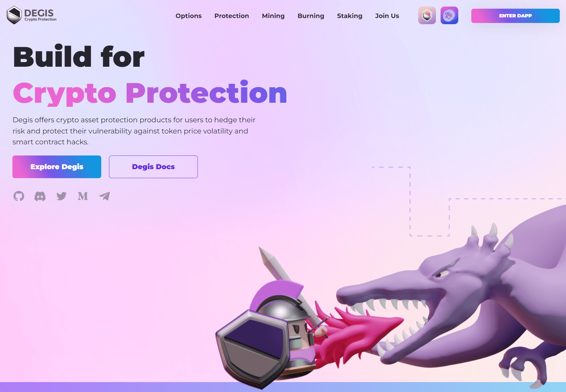Viewport: 566px width, 392px height.
Task: Navigate to the Staking section
Action: tap(350, 16)
